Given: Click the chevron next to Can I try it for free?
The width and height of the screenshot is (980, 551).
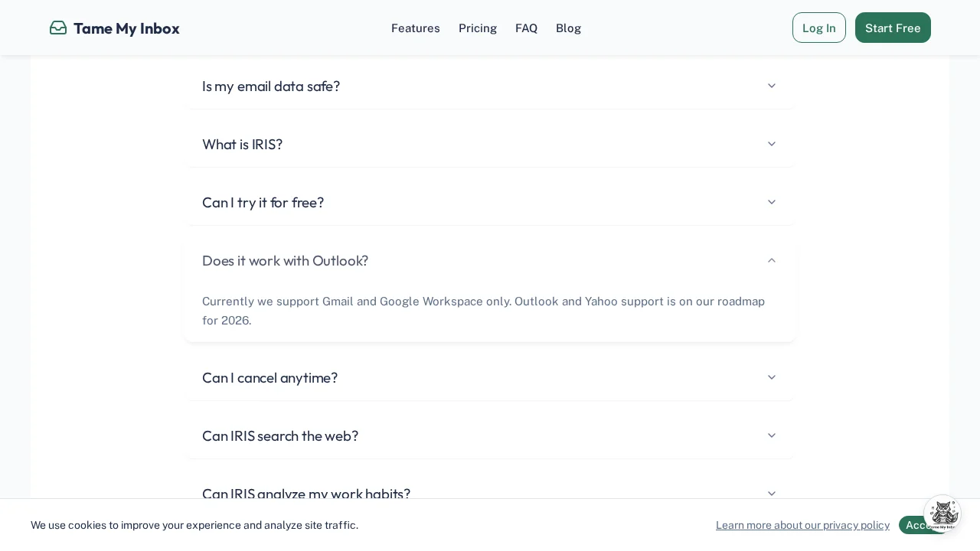Looking at the screenshot, I should [x=771, y=202].
